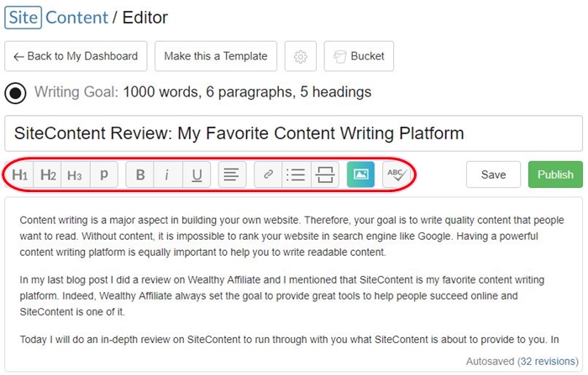Viewport: 588px width, 375px height.
Task: Apply H2 heading format
Action: point(48,174)
